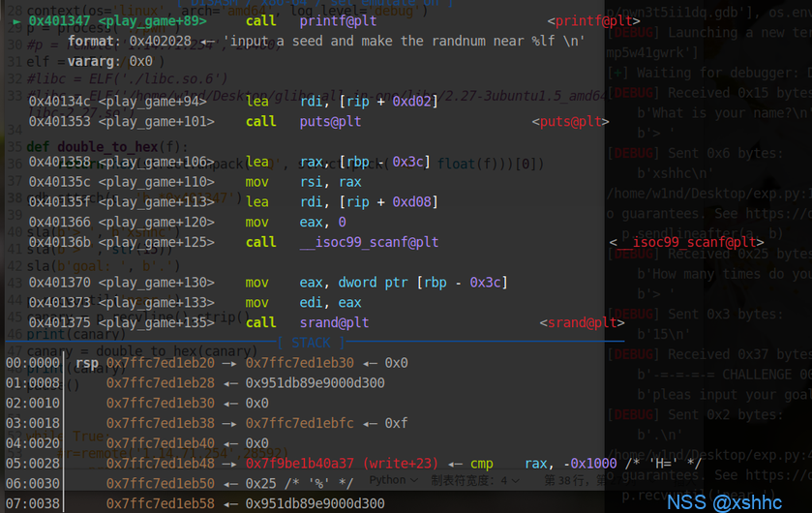The width and height of the screenshot is (812, 513).
Task: Click the STACK section header
Action: pos(311,343)
